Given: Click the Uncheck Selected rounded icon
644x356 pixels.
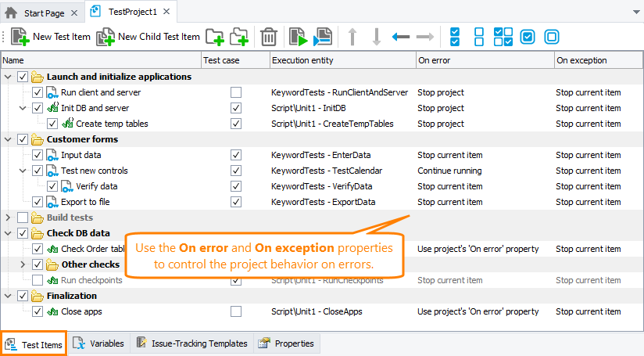Looking at the screenshot, I should click(x=552, y=37).
